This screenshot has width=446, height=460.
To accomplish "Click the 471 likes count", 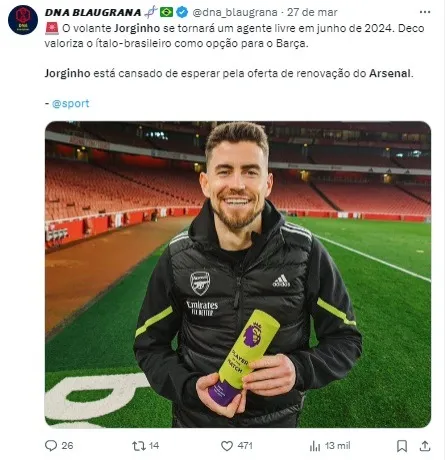I will (245, 446).
